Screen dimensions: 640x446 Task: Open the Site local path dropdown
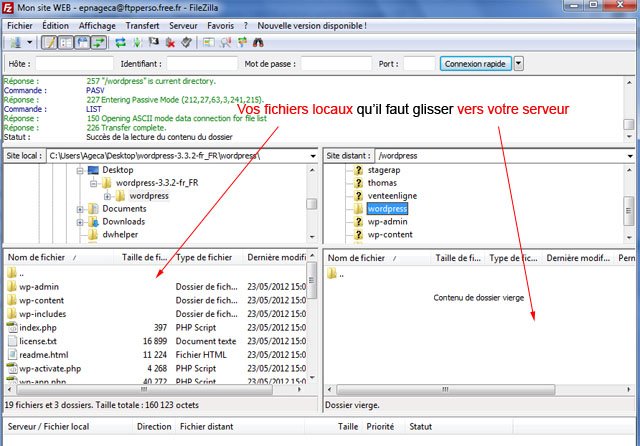[x=313, y=156]
